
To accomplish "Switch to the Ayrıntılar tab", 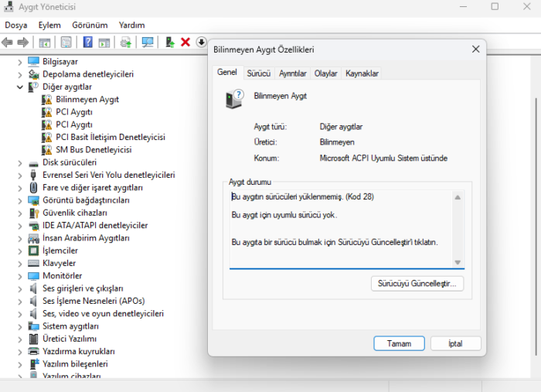I will pyautogui.click(x=293, y=73).
